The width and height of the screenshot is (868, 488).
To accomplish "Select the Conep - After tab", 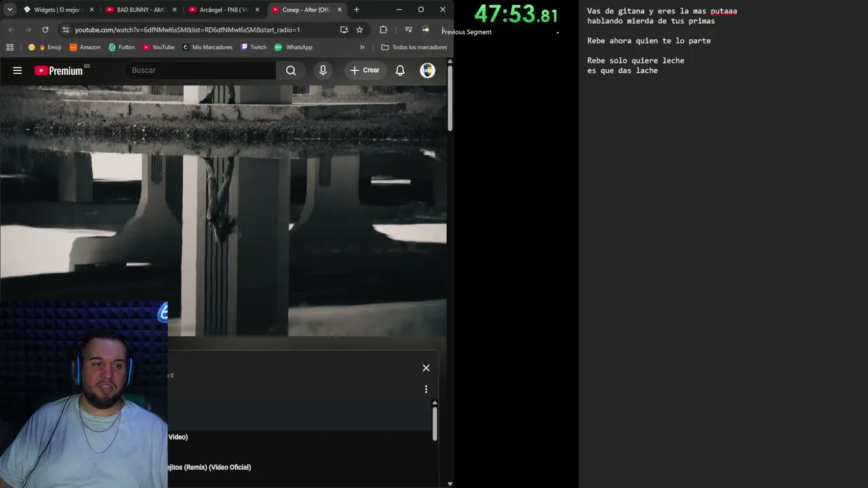I will [307, 9].
